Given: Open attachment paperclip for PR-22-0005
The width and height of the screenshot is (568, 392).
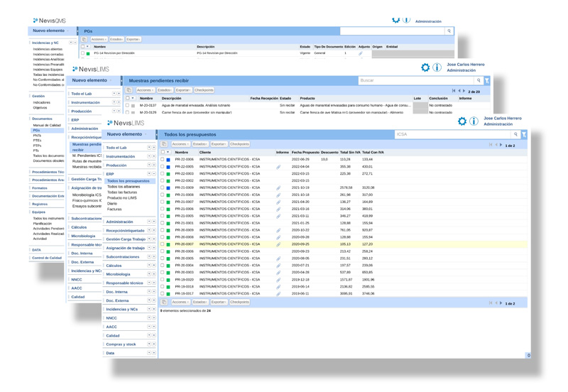Looking at the screenshot, I should (278, 167).
